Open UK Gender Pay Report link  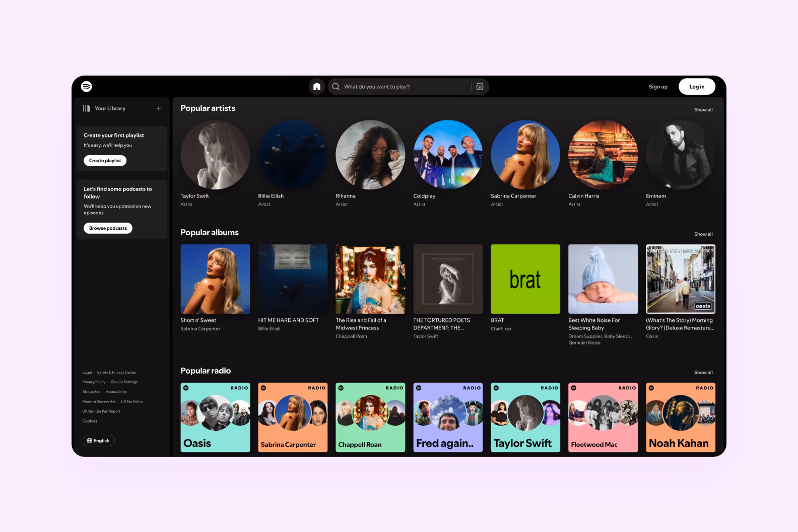click(x=101, y=412)
